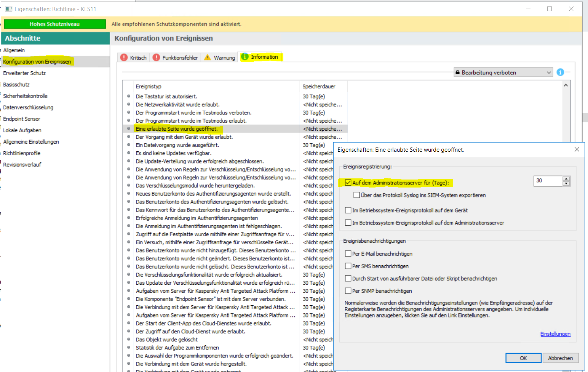Click the OK button in dialog

523,358
